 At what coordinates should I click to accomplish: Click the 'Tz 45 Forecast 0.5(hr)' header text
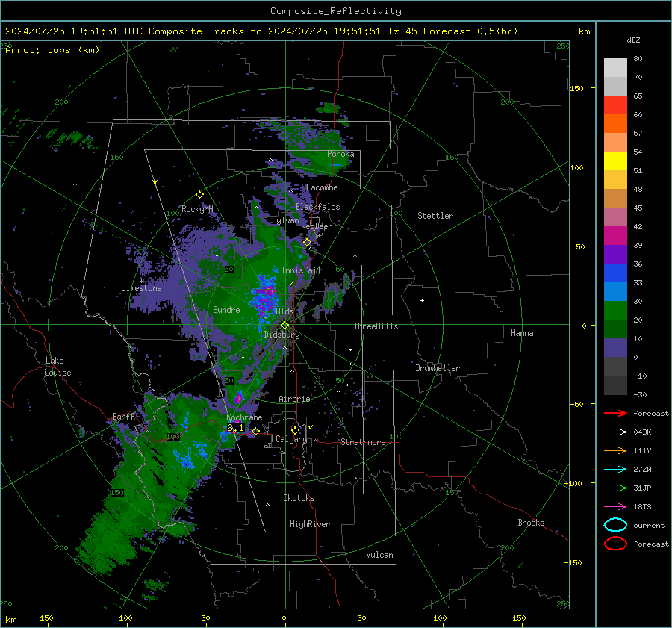pyautogui.click(x=452, y=31)
